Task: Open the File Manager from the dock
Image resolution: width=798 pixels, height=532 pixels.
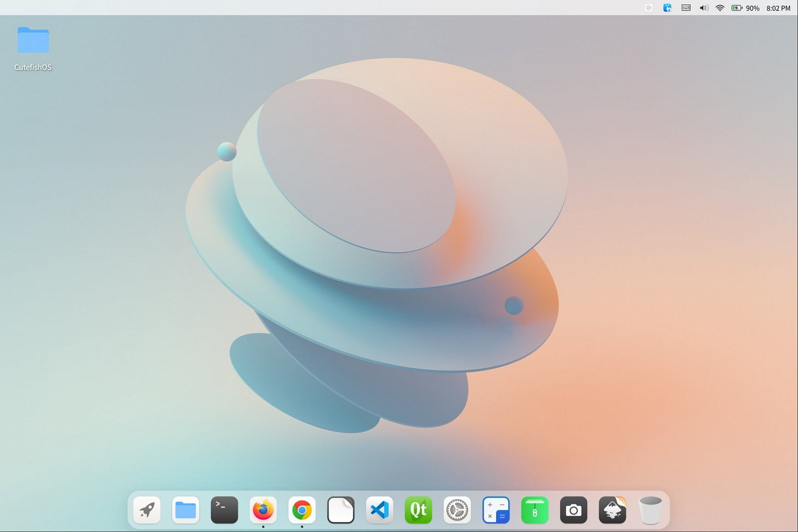Action: [x=186, y=510]
